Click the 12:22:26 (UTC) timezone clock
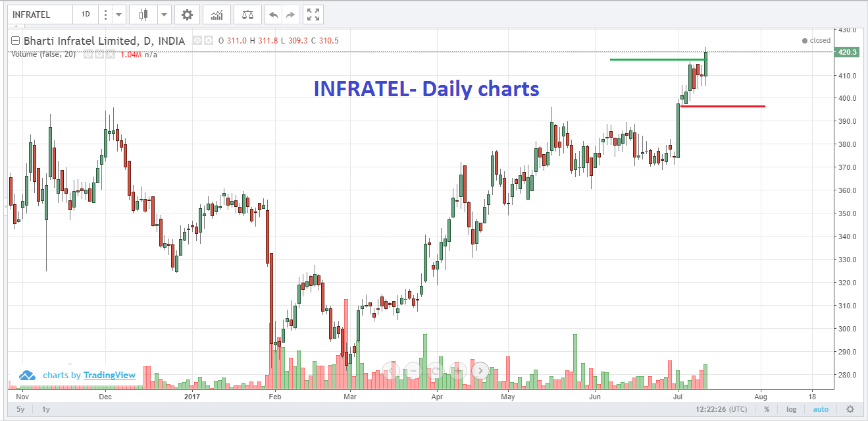The image size is (868, 421). tap(722, 409)
